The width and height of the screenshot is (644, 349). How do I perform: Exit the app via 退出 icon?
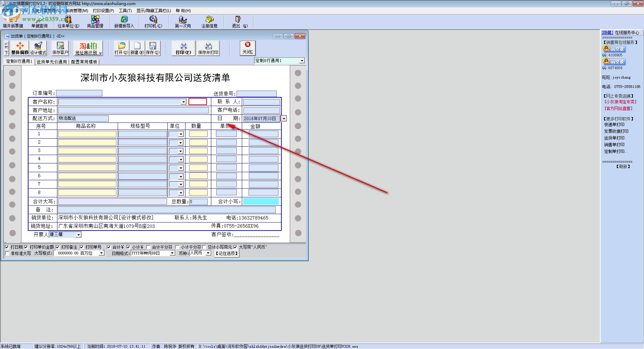[x=239, y=22]
